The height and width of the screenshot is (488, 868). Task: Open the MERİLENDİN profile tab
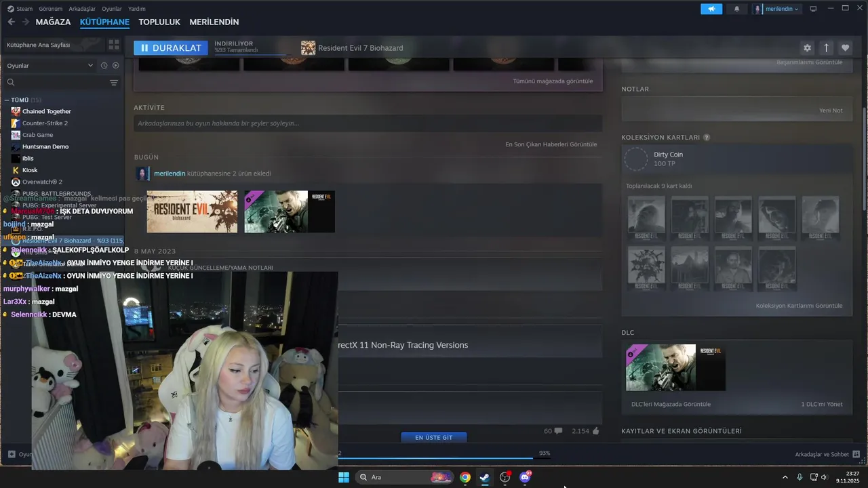pos(214,22)
